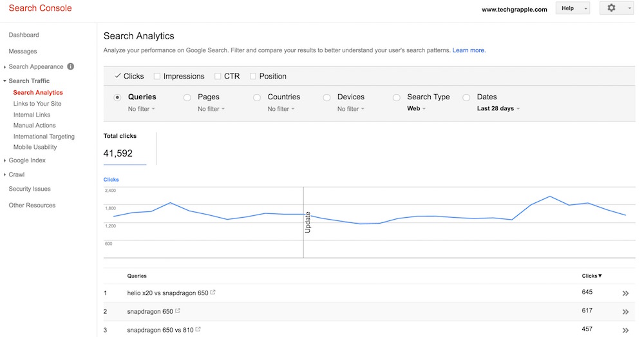
Task: Select the Pages radio button
Action: tap(187, 97)
